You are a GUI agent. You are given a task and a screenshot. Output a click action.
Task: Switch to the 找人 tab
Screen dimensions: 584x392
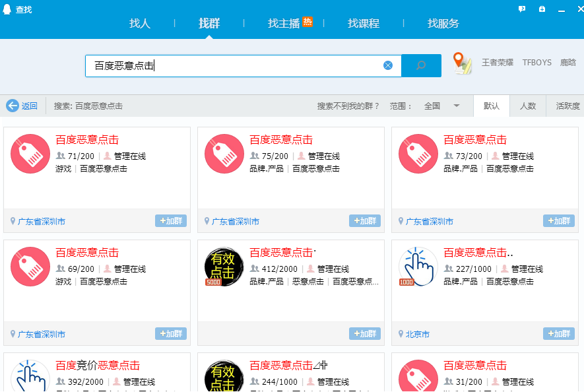point(140,24)
